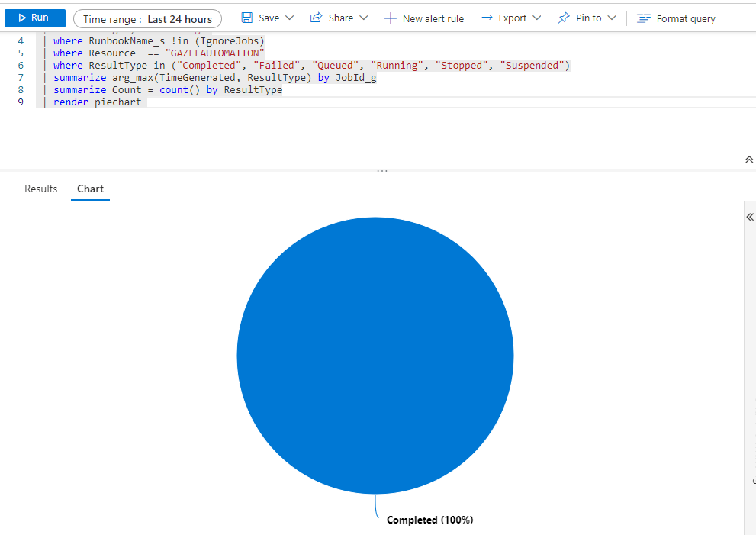The image size is (756, 535).
Task: Click the Share label in toolbar
Action: point(341,18)
